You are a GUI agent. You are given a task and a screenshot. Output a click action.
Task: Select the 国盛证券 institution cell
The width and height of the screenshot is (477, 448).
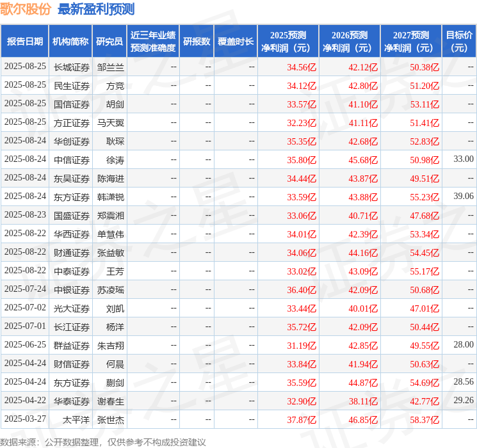72,216
